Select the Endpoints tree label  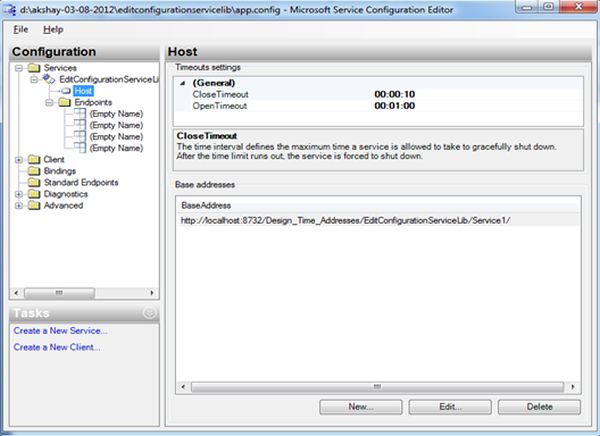pyautogui.click(x=93, y=102)
